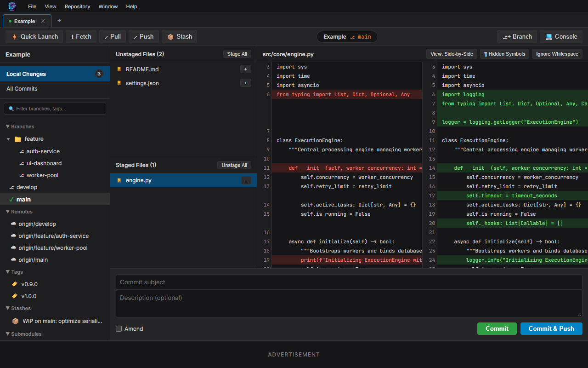Open the Window menu
Screen dimensions: 588x368
point(108,6)
